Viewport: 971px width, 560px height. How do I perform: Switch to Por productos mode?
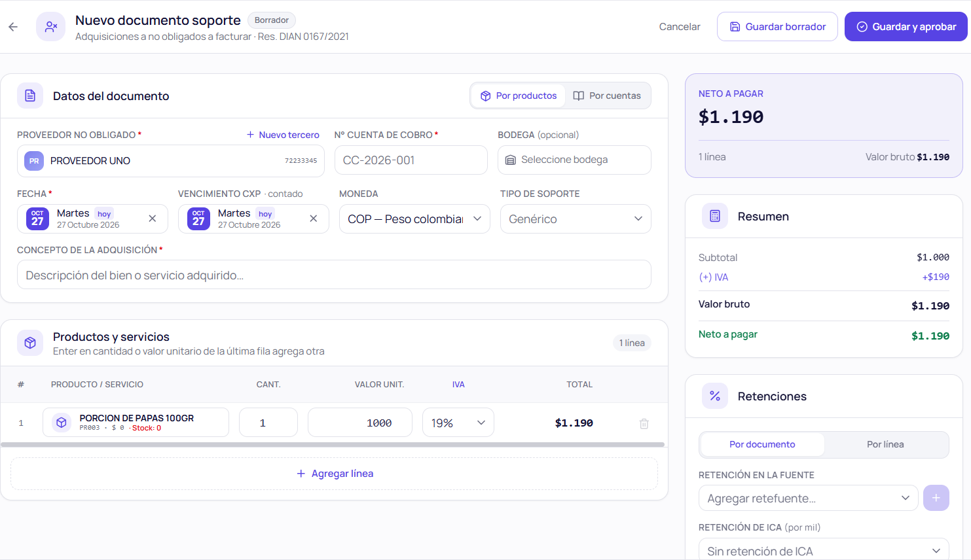pyautogui.click(x=519, y=96)
